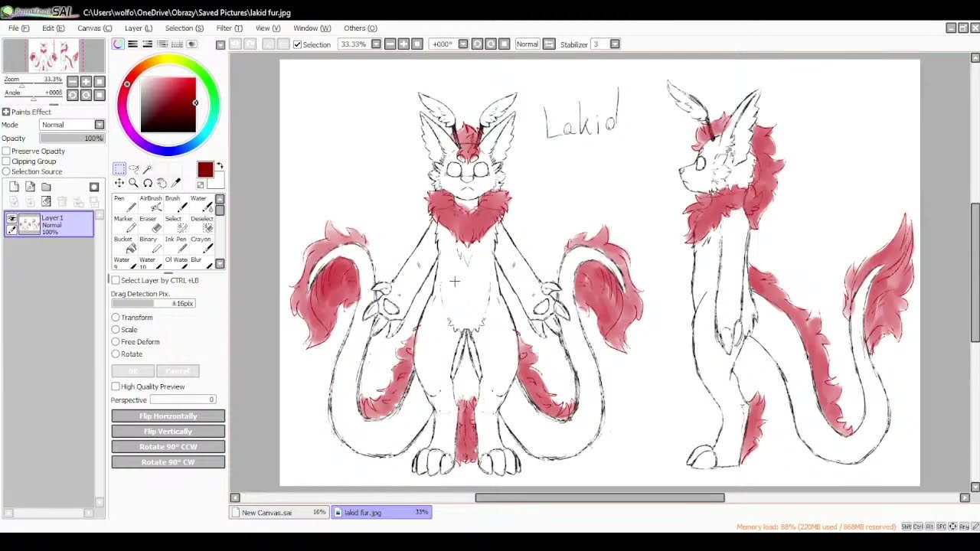Select the Move tool

coord(119,183)
